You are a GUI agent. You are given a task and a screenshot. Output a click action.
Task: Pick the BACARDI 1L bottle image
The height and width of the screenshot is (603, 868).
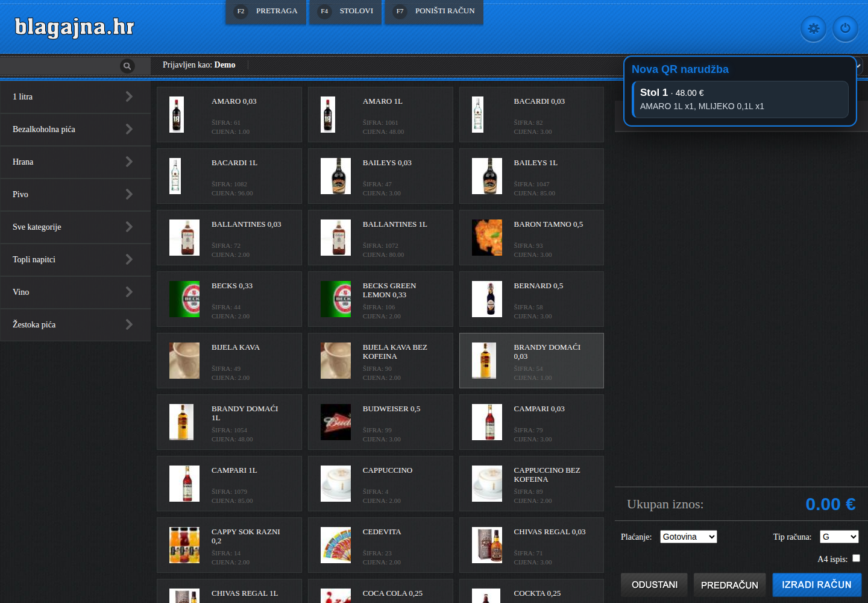point(175,176)
